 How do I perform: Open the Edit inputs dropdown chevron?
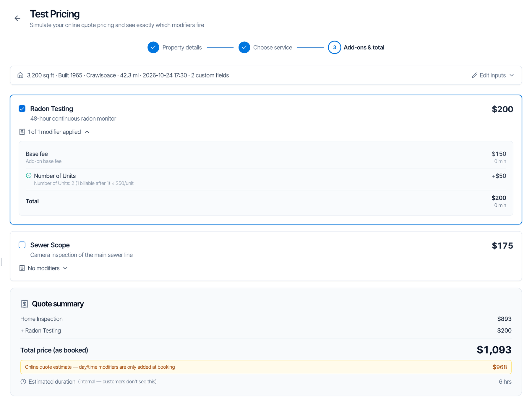(x=512, y=75)
